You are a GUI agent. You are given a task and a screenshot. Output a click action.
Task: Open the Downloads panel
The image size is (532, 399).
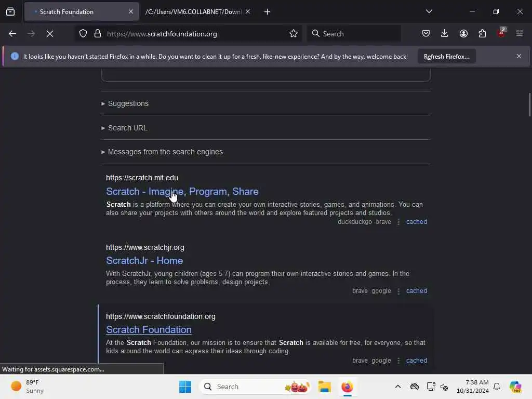click(445, 33)
